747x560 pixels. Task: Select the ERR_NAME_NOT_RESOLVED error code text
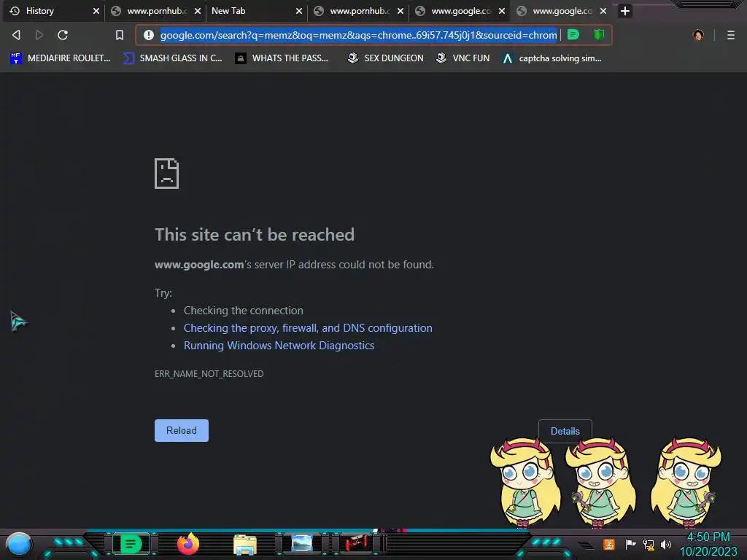[x=209, y=374]
